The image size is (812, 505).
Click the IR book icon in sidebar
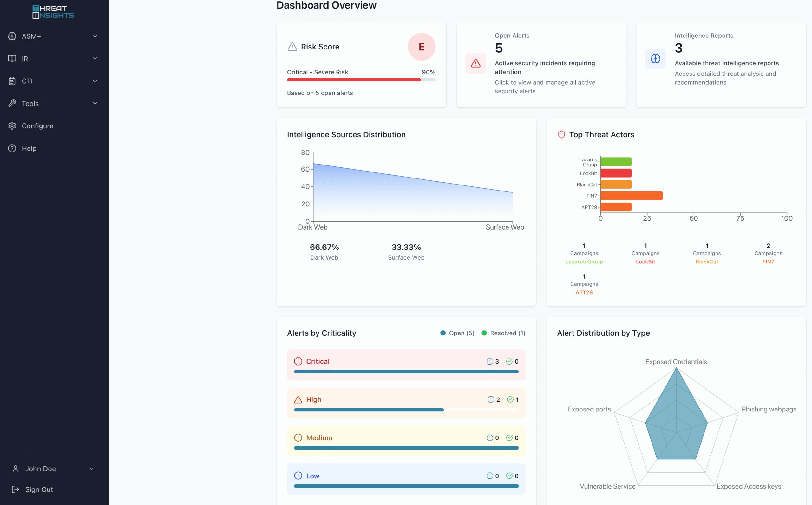(x=12, y=58)
